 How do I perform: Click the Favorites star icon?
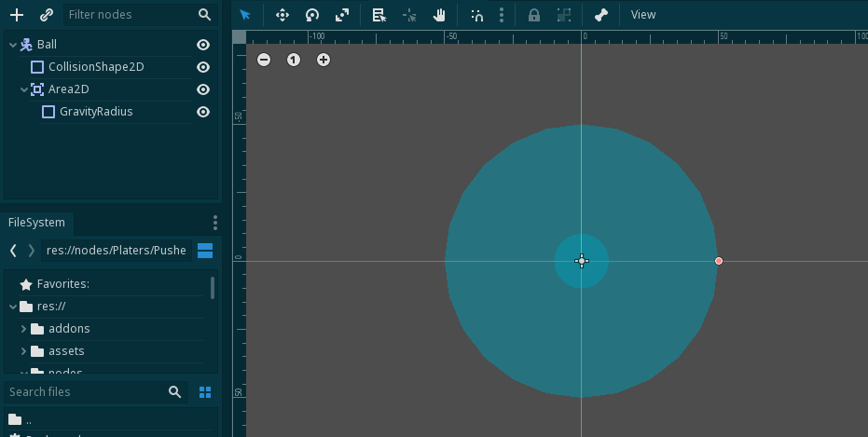point(26,284)
